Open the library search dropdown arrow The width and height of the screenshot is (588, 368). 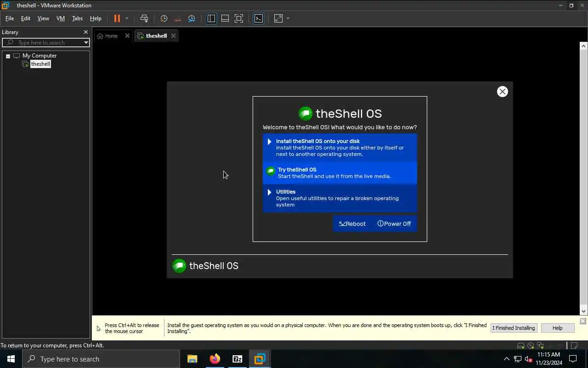pyautogui.click(x=86, y=42)
